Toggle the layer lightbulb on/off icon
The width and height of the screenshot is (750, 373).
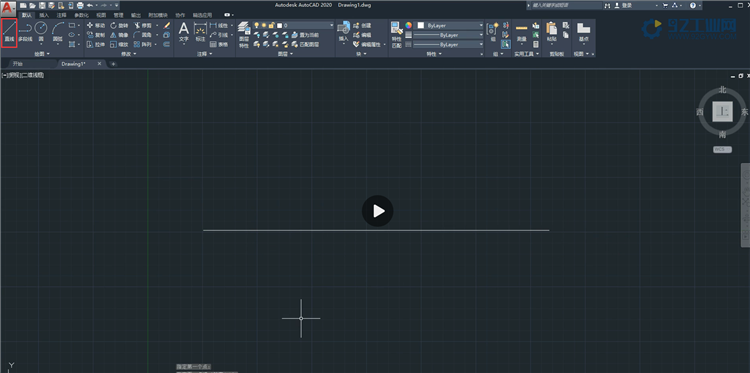pyautogui.click(x=256, y=25)
